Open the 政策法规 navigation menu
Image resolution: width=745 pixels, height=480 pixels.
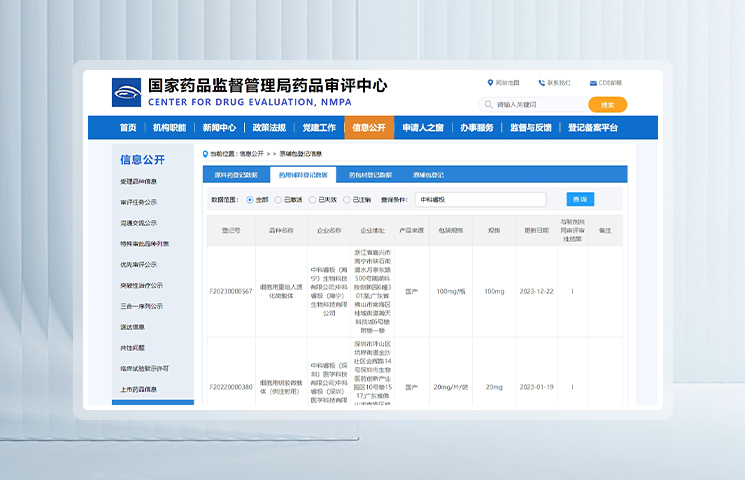tap(269, 128)
